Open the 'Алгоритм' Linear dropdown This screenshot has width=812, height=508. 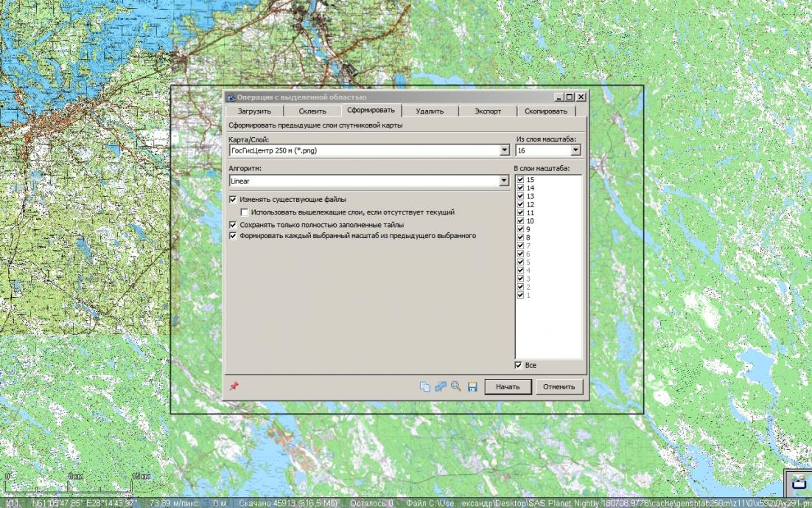pos(505,181)
